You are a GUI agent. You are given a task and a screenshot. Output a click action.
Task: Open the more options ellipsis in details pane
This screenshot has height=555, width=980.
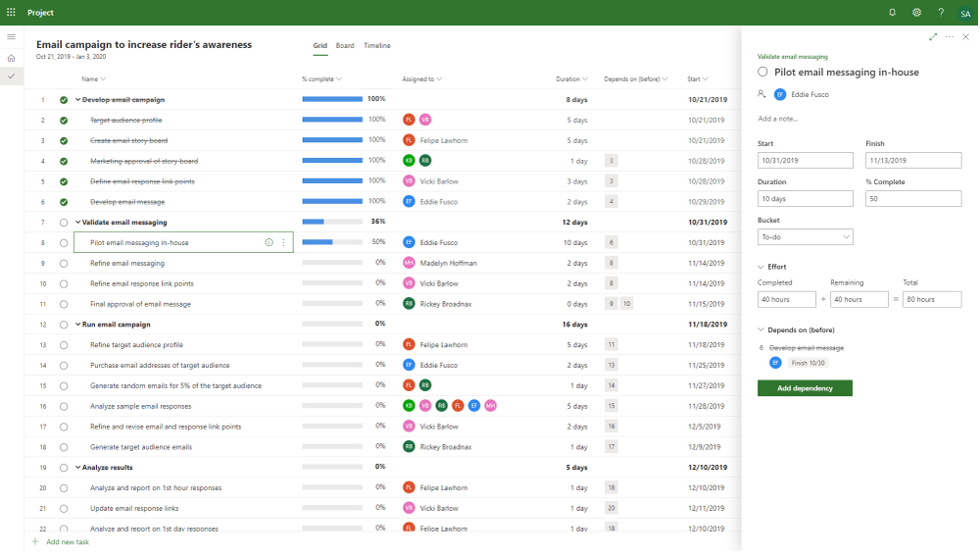coord(950,37)
